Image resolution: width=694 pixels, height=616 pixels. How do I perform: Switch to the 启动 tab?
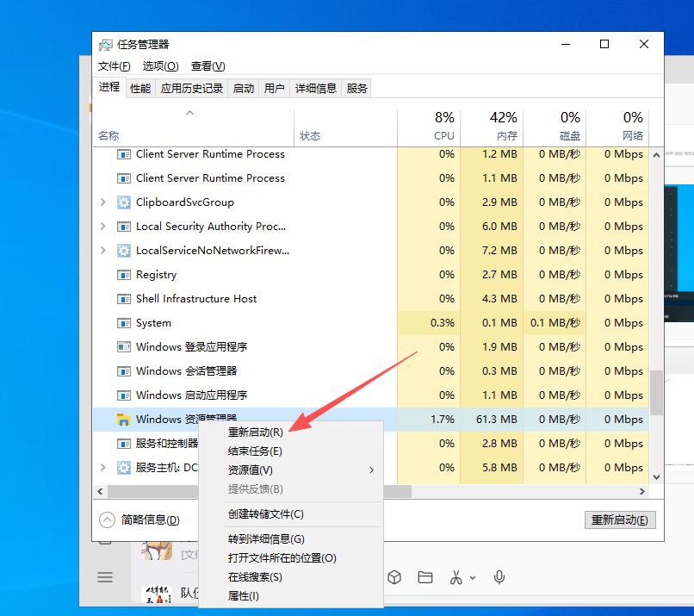pos(244,89)
